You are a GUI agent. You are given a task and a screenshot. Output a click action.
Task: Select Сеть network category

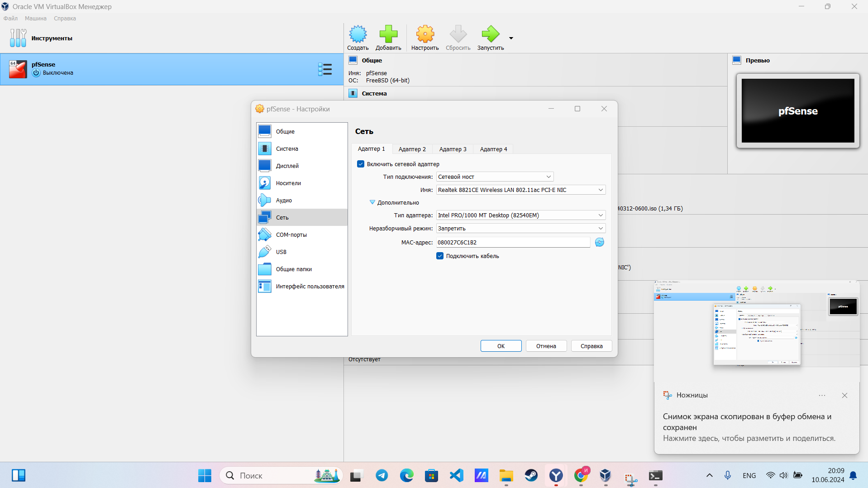(302, 217)
